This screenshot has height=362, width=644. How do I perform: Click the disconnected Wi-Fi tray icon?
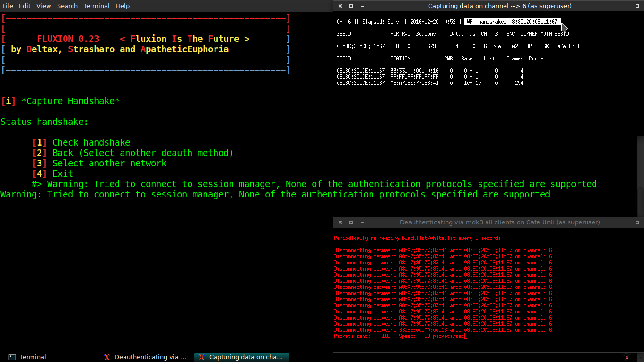[626, 357]
